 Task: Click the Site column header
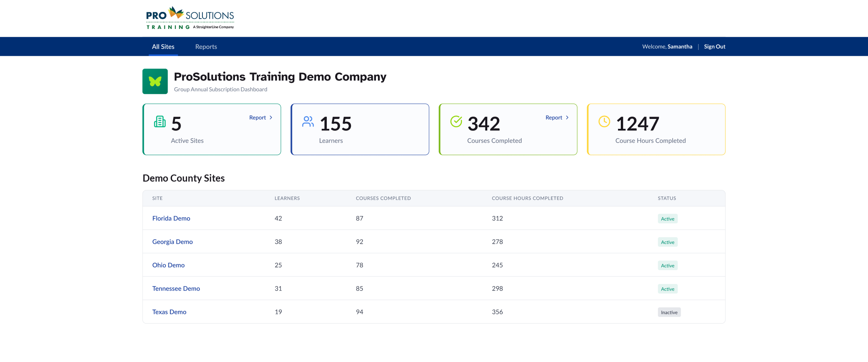(x=157, y=198)
